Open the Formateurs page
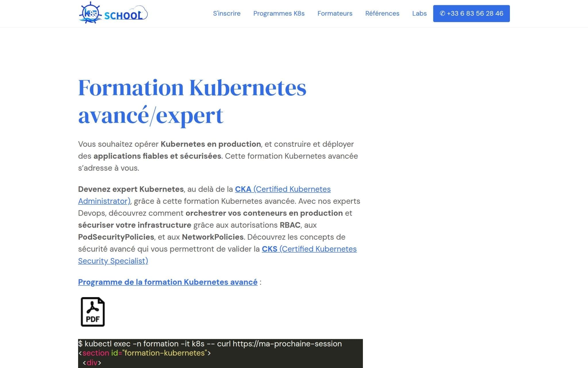Image resolution: width=588 pixels, height=368 pixels. click(335, 14)
